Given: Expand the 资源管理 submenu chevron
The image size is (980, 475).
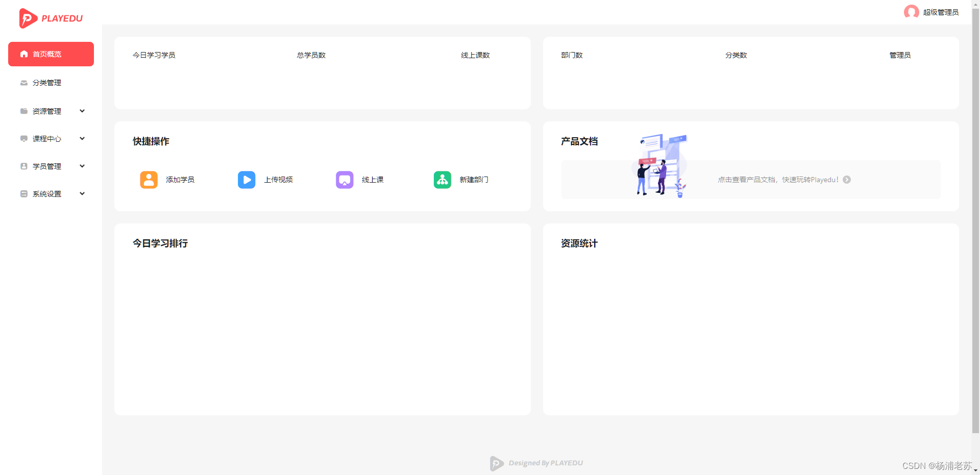Looking at the screenshot, I should [82, 111].
